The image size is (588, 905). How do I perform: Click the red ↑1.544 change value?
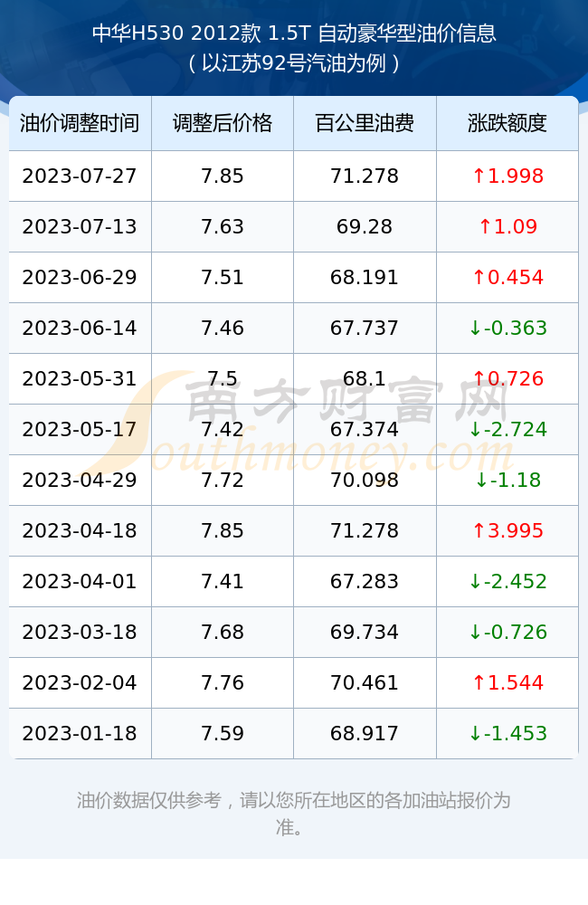coord(507,682)
